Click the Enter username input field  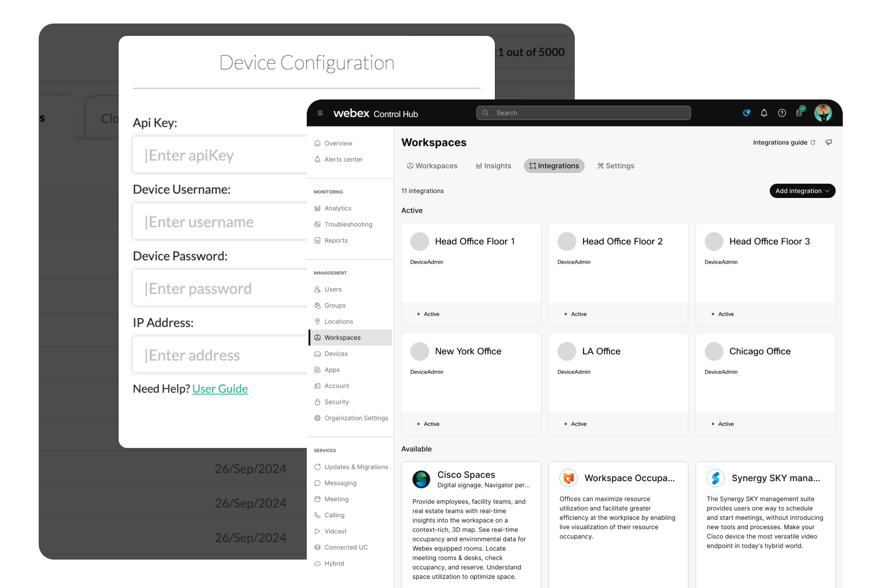click(x=220, y=221)
